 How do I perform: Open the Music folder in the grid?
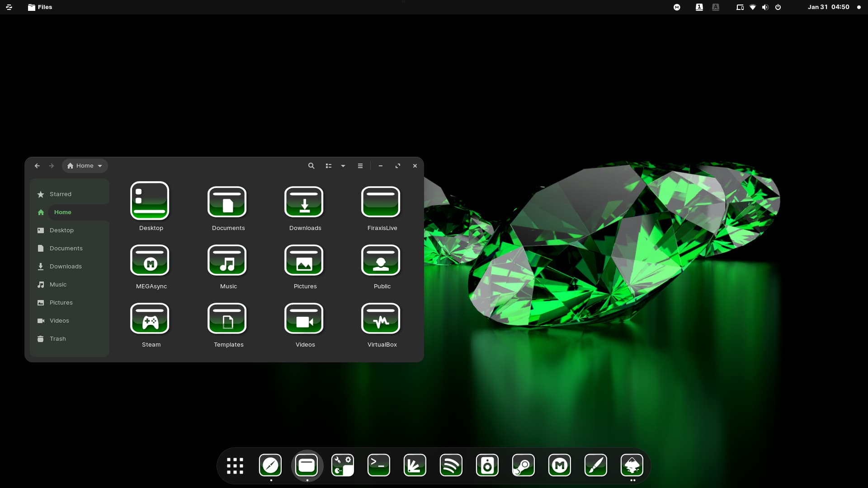[227, 260]
